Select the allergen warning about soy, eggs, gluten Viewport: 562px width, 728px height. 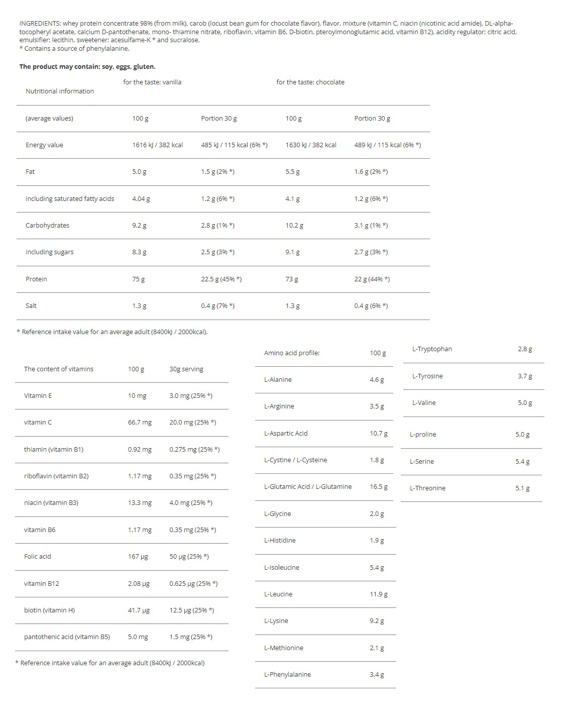pyautogui.click(x=87, y=66)
